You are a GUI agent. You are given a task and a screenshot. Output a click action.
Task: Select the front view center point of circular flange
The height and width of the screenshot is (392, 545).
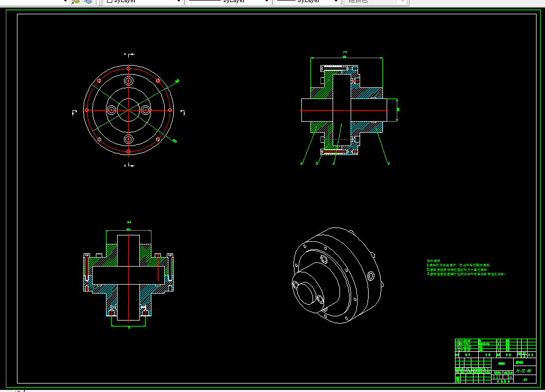click(x=129, y=110)
